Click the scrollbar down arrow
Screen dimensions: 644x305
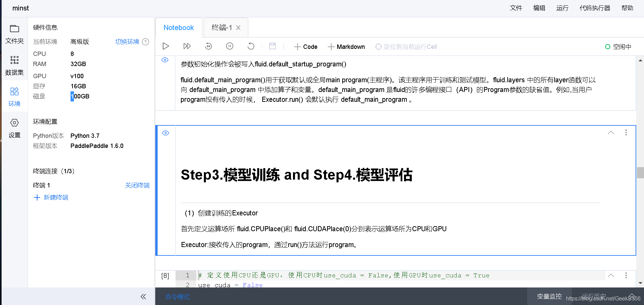coord(640,283)
